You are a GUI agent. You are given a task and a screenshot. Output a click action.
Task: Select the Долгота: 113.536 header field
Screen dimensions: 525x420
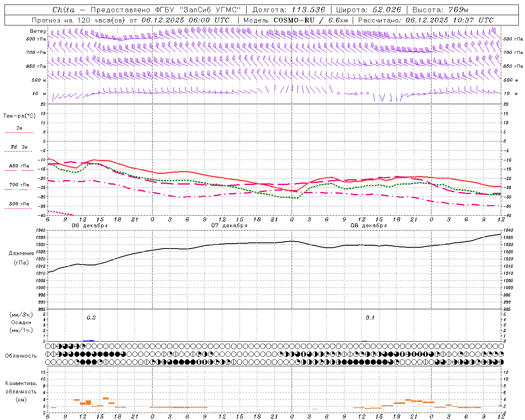(x=289, y=10)
